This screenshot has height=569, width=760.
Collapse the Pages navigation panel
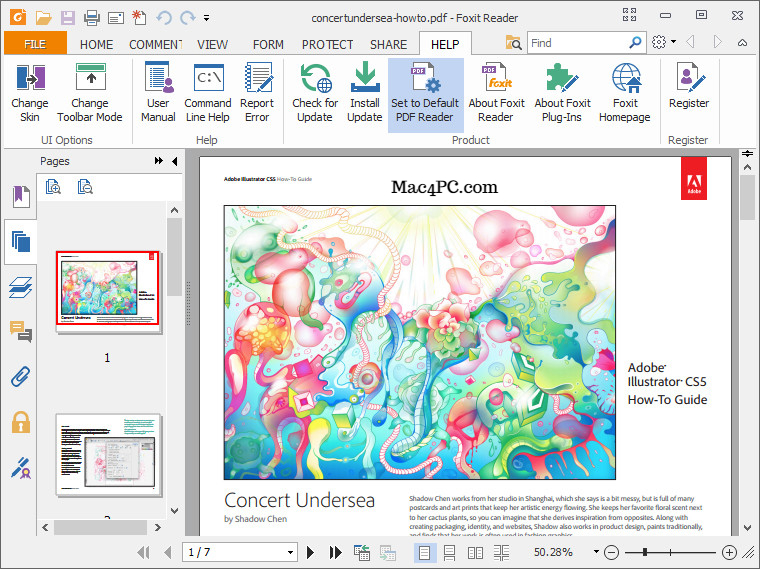175,161
